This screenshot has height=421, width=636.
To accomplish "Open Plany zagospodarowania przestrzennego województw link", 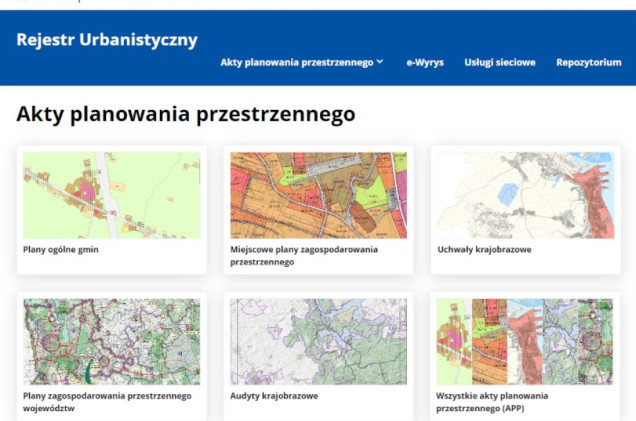I will pyautogui.click(x=107, y=402).
